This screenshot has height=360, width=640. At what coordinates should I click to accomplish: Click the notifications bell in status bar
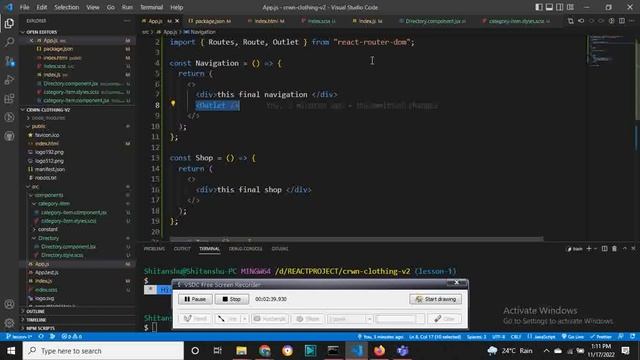click(632, 337)
